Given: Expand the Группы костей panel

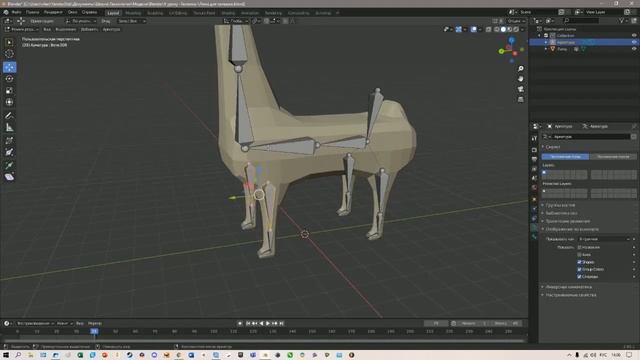Looking at the screenshot, I should (x=560, y=205).
